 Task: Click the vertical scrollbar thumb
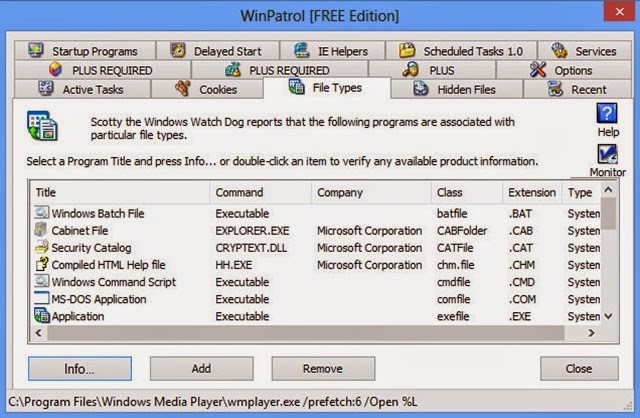click(608, 213)
